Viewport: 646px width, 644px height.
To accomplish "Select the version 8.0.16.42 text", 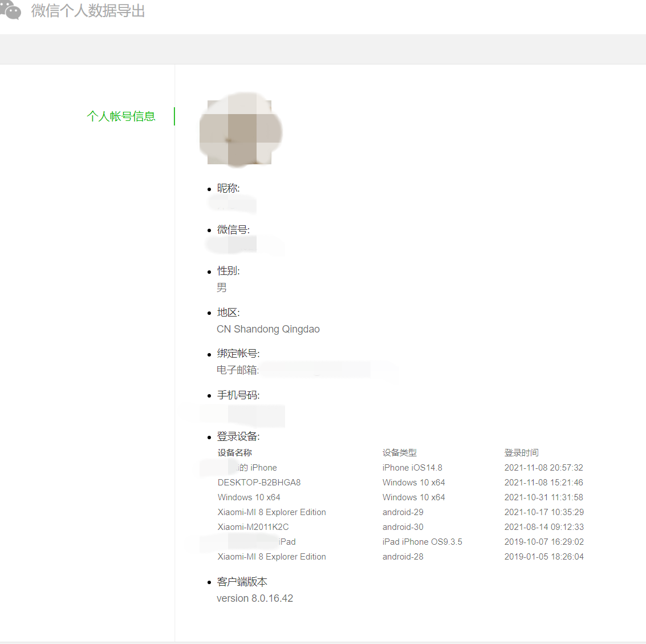I will click(x=255, y=598).
